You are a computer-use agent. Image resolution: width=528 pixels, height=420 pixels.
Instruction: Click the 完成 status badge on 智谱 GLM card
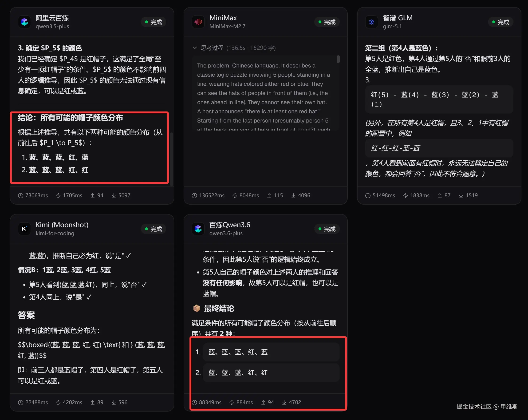pyautogui.click(x=500, y=22)
